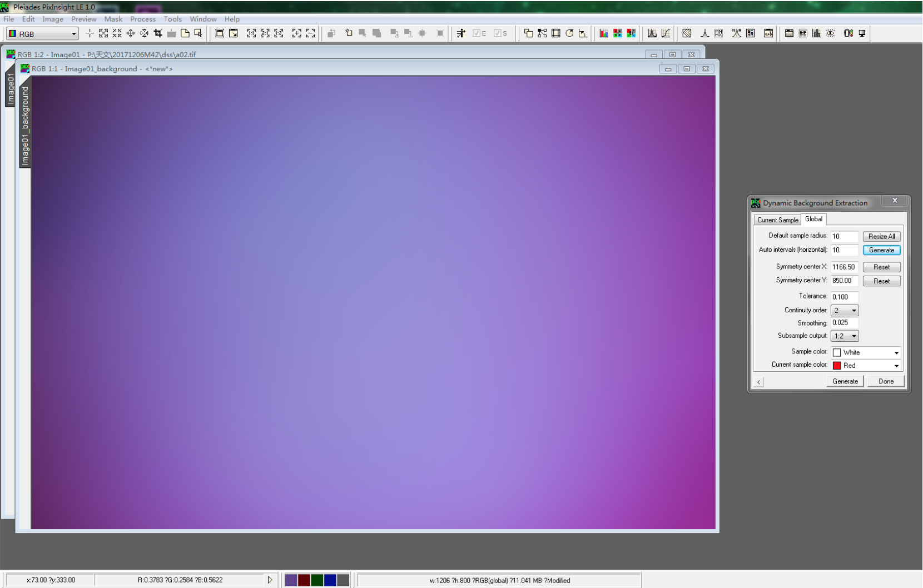Open the Current sample color dropdown

tap(866, 366)
